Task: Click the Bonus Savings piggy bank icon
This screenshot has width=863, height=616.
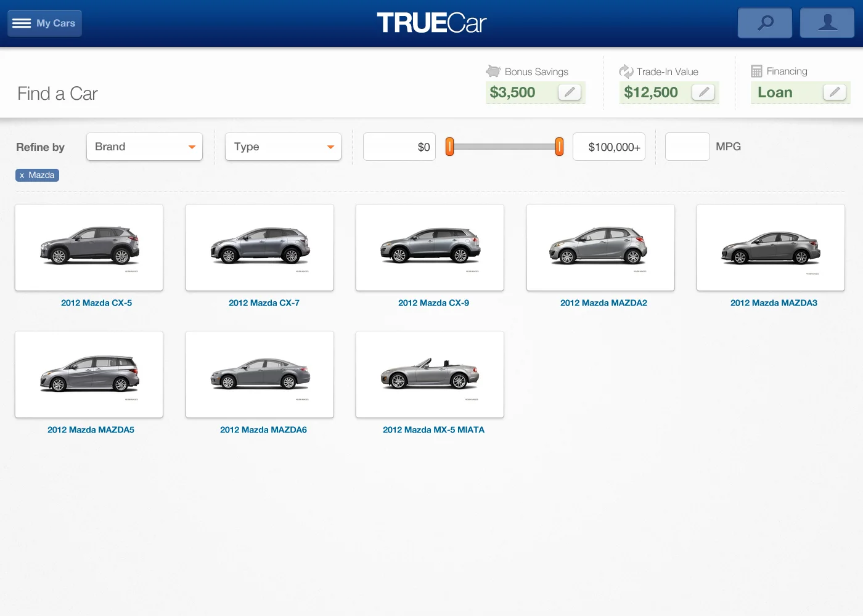Action: tap(493, 71)
